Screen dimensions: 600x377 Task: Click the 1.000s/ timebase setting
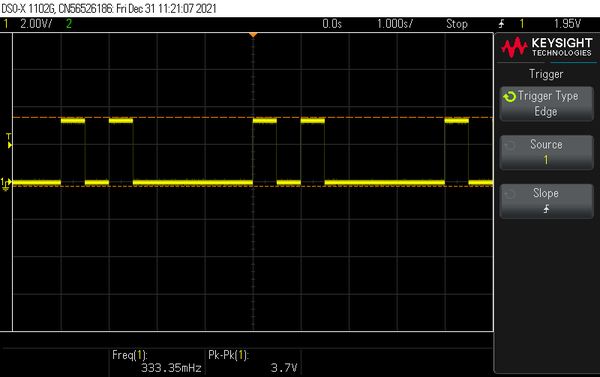pos(395,24)
